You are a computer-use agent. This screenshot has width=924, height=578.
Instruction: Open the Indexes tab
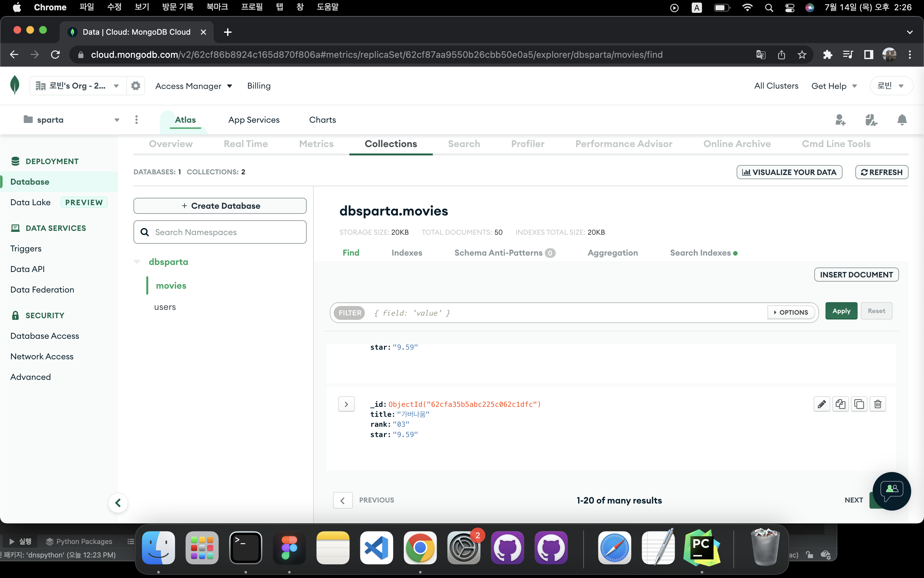click(406, 253)
